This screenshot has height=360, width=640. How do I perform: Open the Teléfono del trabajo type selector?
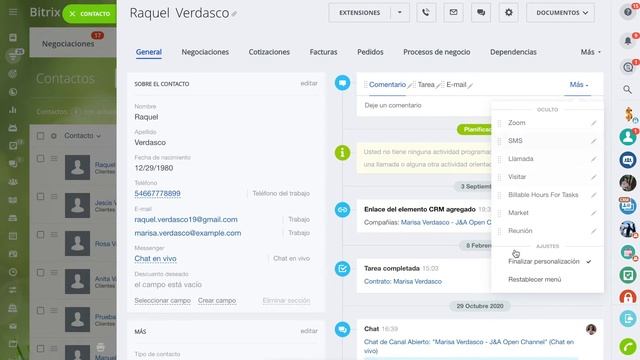coord(281,193)
